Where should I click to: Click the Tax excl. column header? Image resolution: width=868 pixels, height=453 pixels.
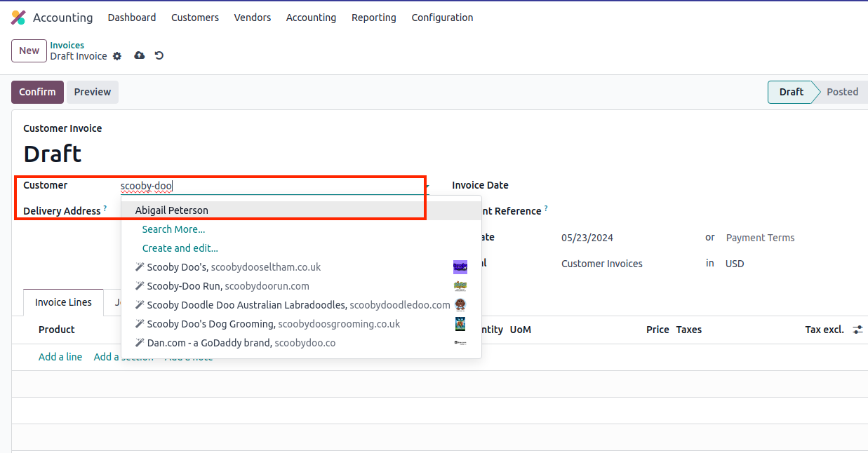point(824,330)
